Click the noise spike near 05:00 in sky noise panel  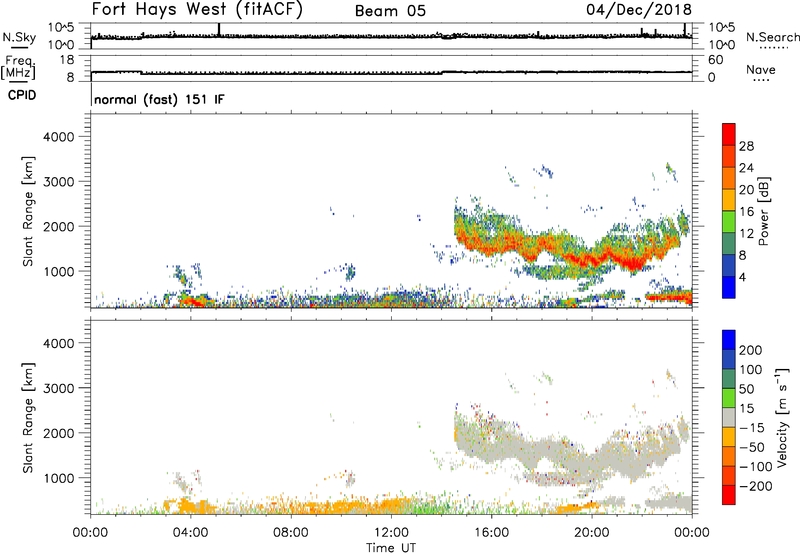(219, 30)
